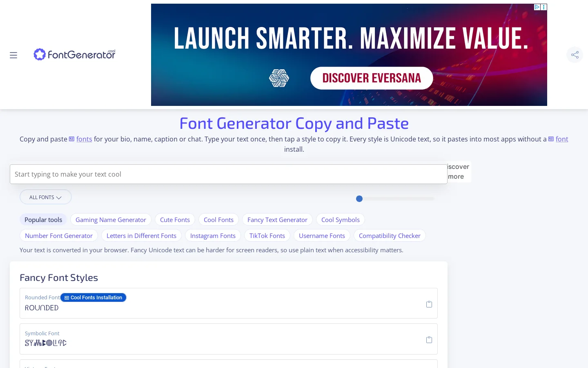The height and width of the screenshot is (368, 588).
Task: Open Compatibility Checker tool
Action: (x=390, y=236)
